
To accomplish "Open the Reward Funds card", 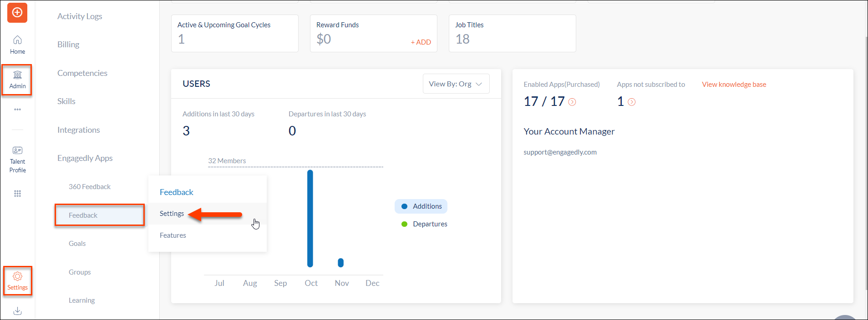I will click(374, 34).
